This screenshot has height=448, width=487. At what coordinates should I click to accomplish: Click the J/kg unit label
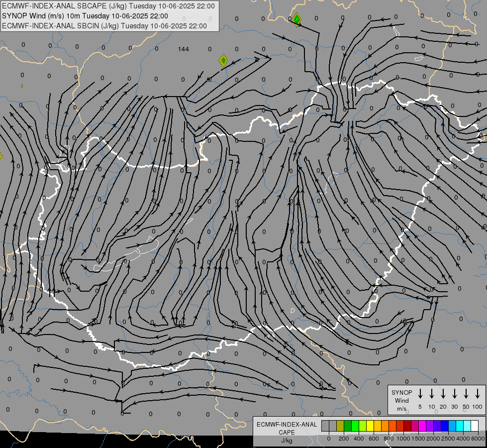(287, 441)
